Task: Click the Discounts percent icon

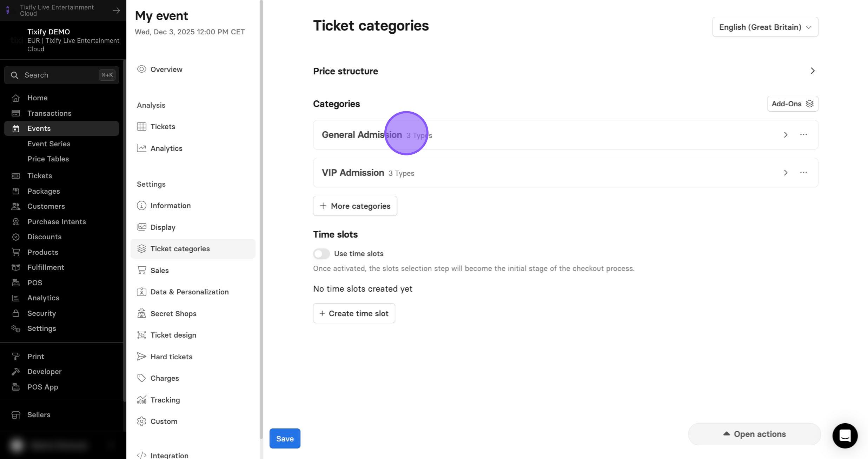Action: click(x=16, y=237)
